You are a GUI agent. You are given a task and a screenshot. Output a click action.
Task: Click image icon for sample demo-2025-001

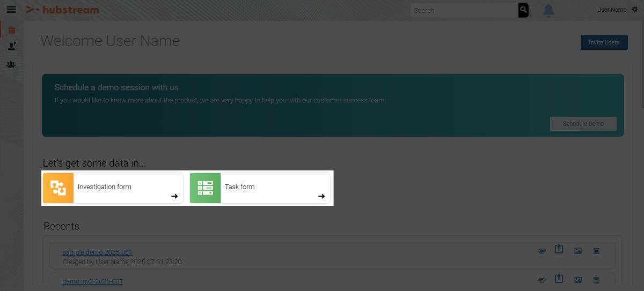click(x=578, y=251)
